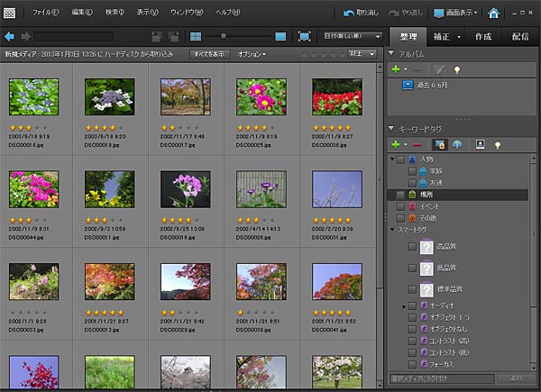Click third star under DSC00033.jpg
The width and height of the screenshot is (541, 392).
29,313
